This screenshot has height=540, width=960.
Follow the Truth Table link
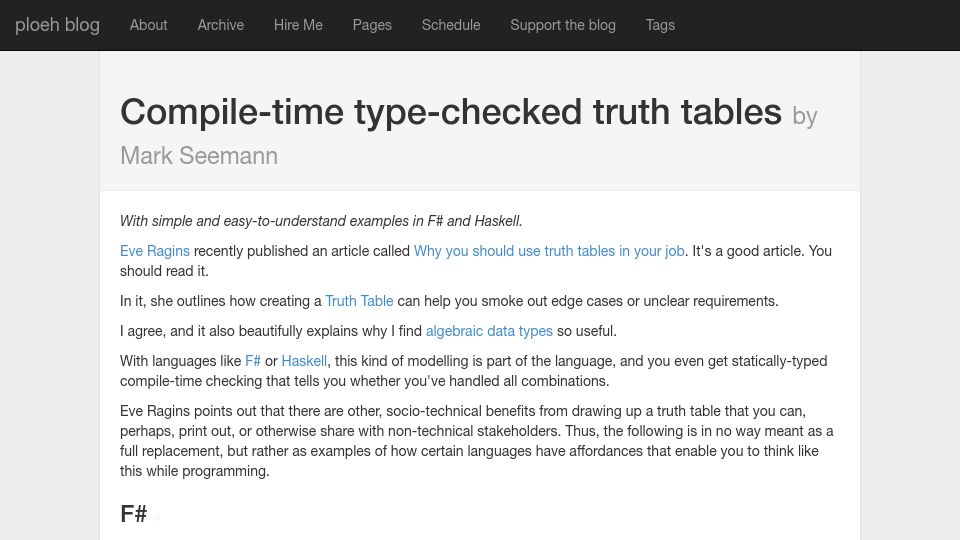[359, 301]
